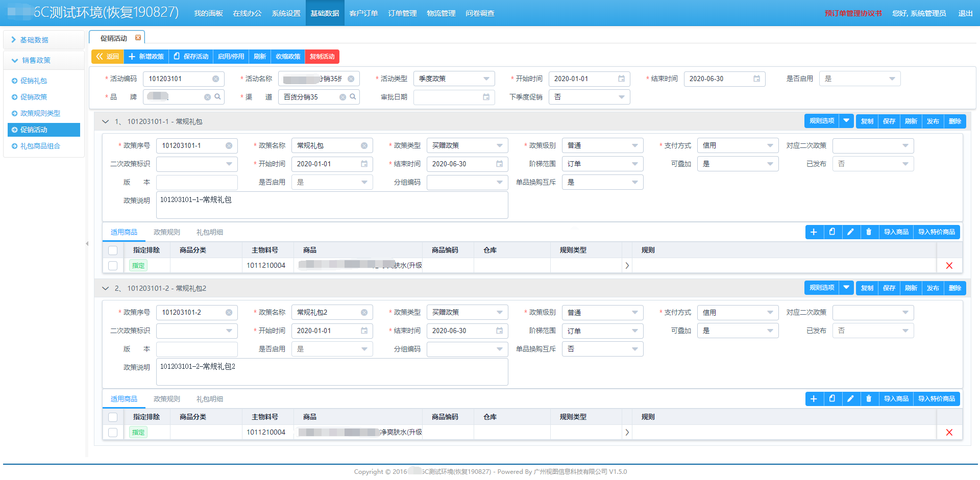Expand 销售政策 sidebar group
This screenshot has height=480, width=980.
pyautogui.click(x=44, y=60)
